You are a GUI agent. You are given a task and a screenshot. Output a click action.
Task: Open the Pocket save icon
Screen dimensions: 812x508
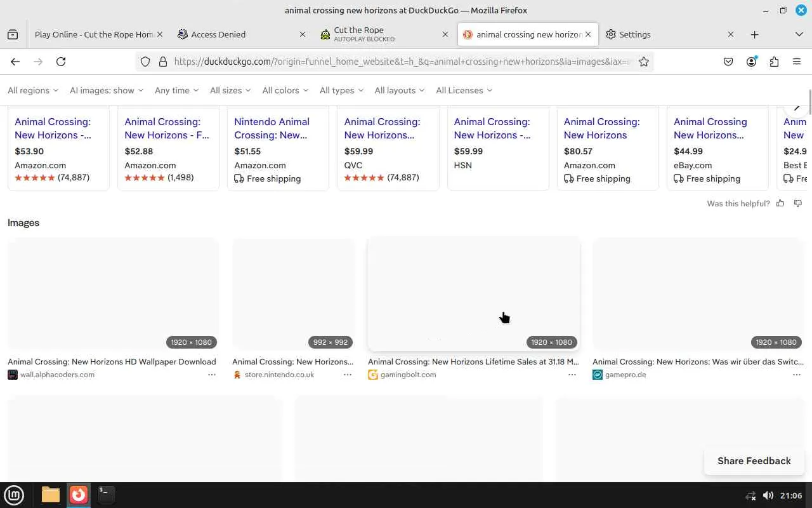coord(728,62)
